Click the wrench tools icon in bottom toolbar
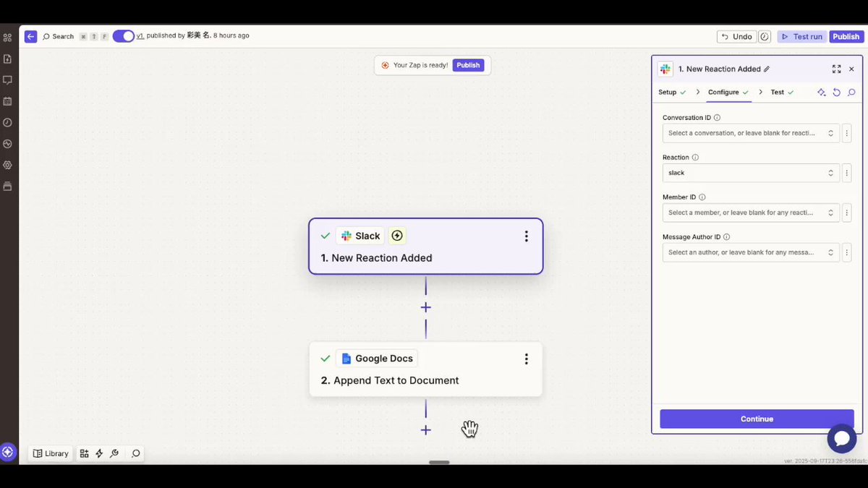Image resolution: width=868 pixels, height=488 pixels. tap(114, 454)
